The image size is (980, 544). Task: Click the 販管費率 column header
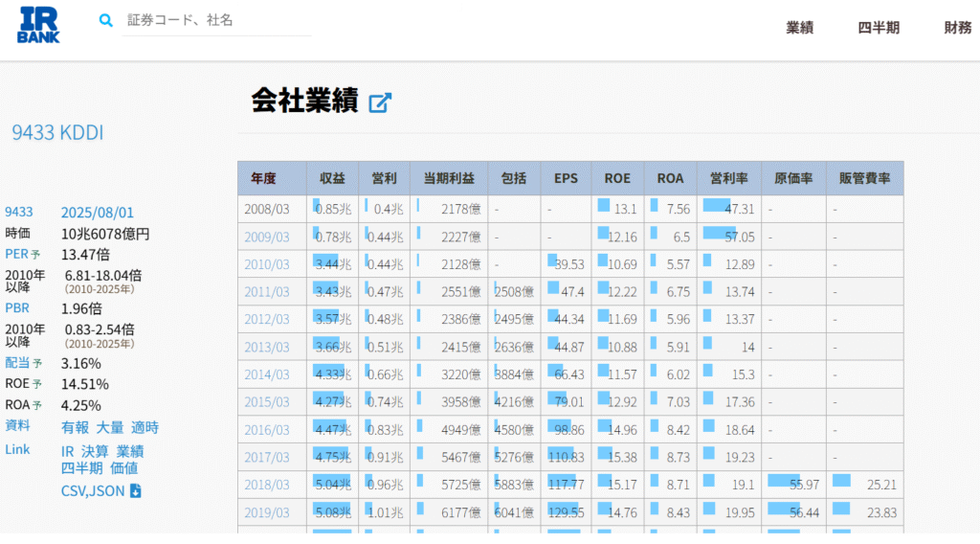[865, 178]
